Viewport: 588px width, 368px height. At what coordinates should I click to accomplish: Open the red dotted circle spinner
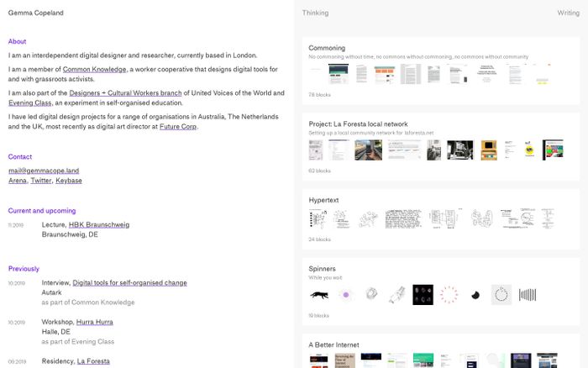click(x=449, y=295)
